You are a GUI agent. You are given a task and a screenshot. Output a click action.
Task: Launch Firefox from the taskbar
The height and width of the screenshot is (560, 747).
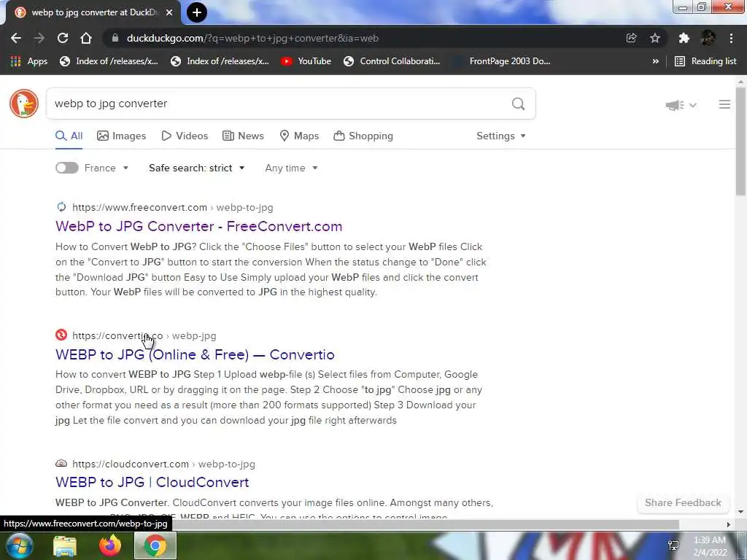click(110, 545)
